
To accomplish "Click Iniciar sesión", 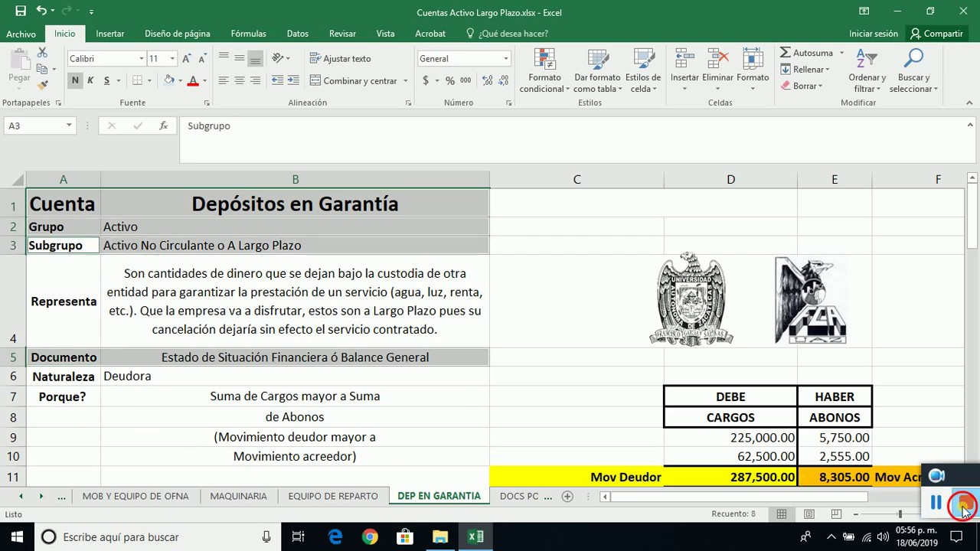I will (x=874, y=34).
